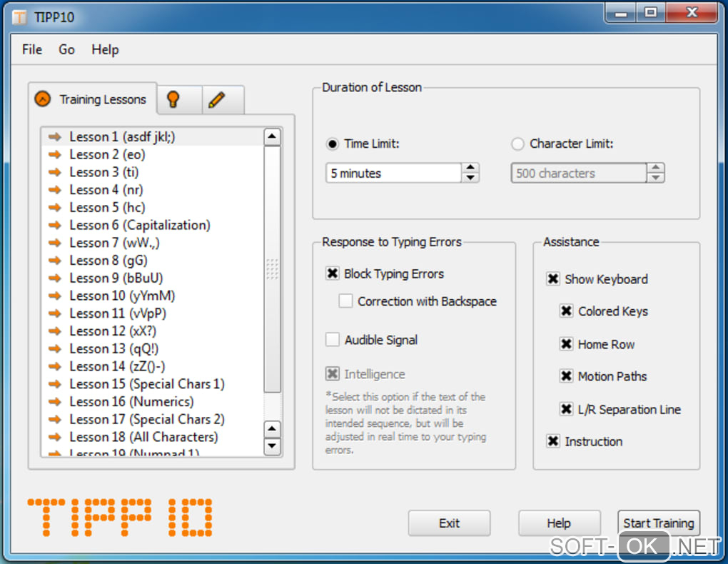Viewport: 728px width, 564px height.
Task: Uncheck Block Typing Errors
Action: coord(333,273)
